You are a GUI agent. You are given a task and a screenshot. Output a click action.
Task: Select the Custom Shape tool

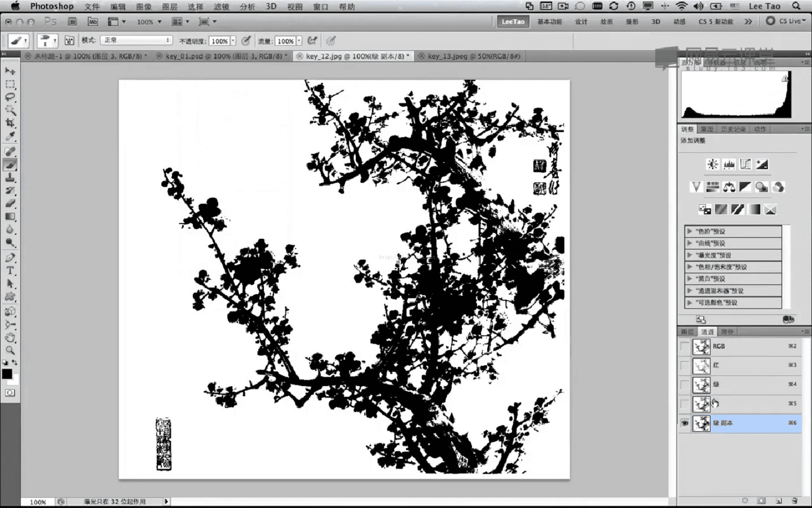(x=10, y=297)
